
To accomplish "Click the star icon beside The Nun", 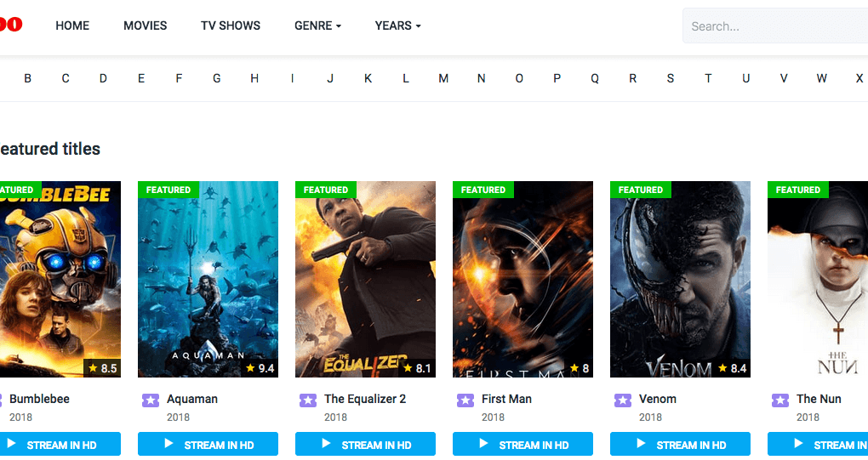I will tap(780, 400).
